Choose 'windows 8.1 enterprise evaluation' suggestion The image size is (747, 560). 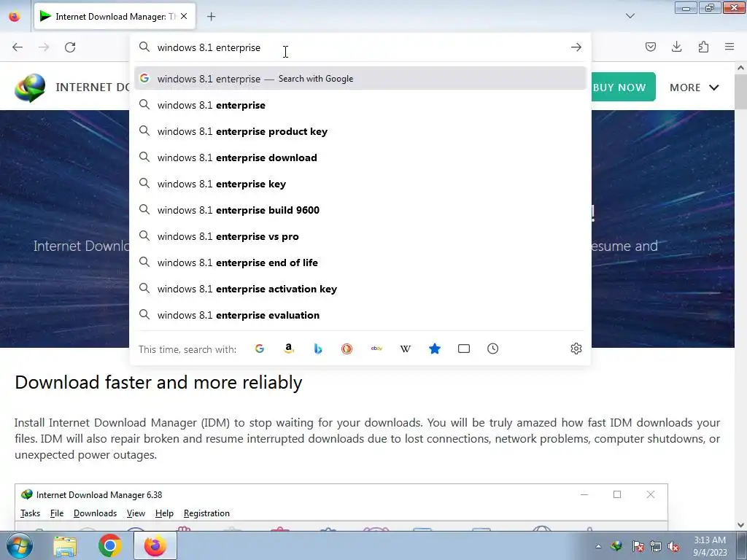(360, 315)
